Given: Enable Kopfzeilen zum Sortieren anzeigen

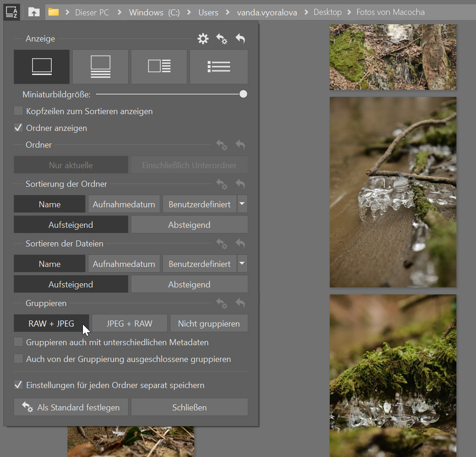Looking at the screenshot, I should [18, 111].
